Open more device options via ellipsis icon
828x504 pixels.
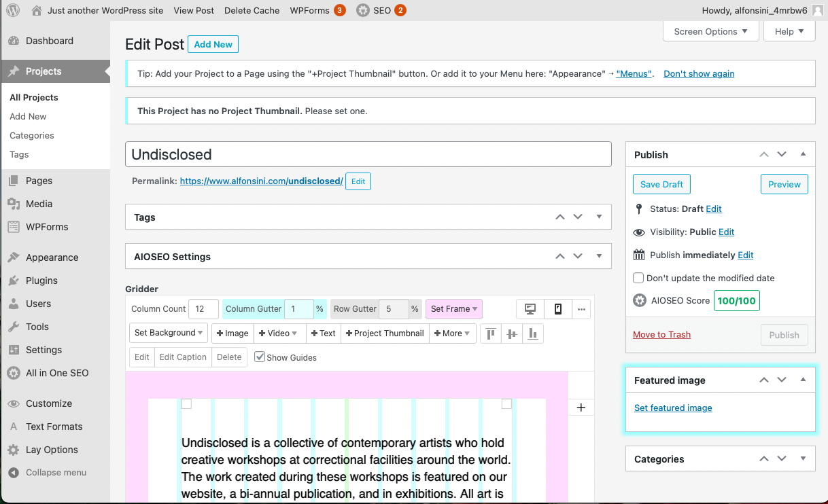click(581, 309)
